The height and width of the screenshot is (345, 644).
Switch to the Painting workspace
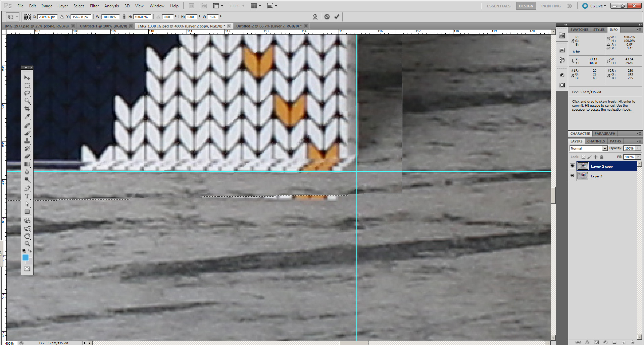tap(551, 6)
